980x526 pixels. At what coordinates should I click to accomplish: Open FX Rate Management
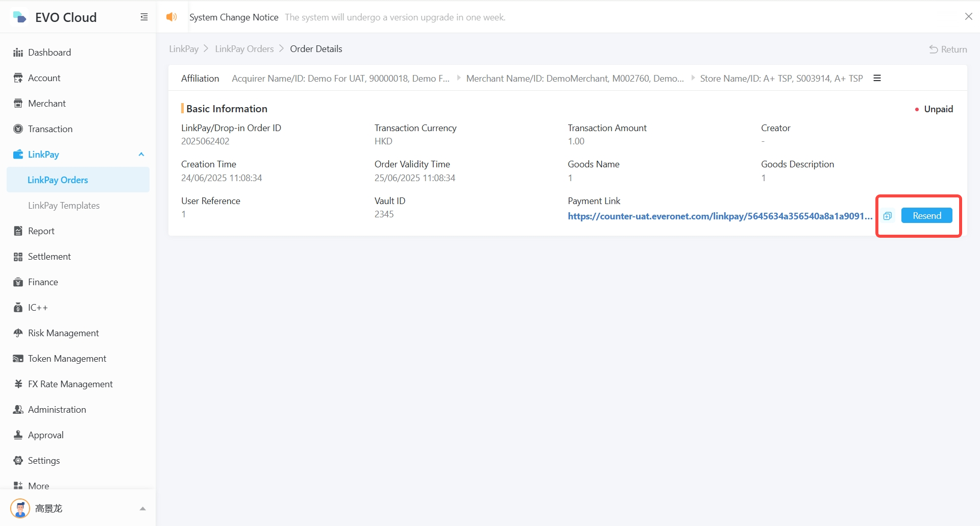(70, 384)
